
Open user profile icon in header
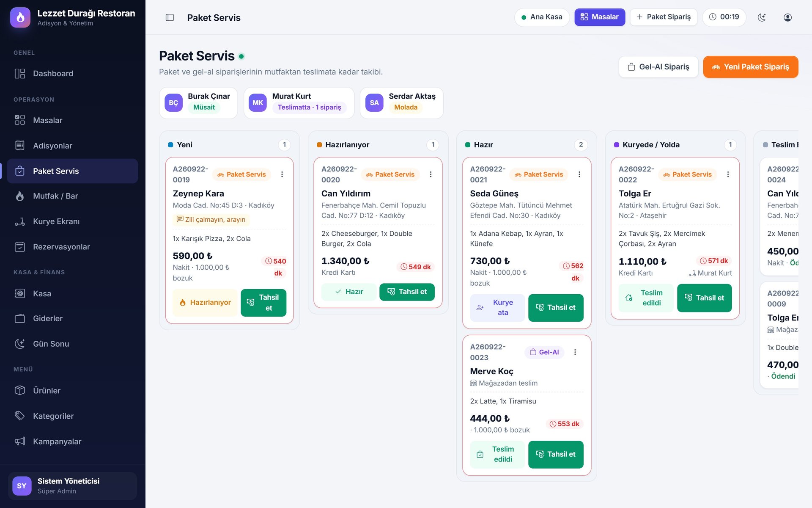point(787,17)
